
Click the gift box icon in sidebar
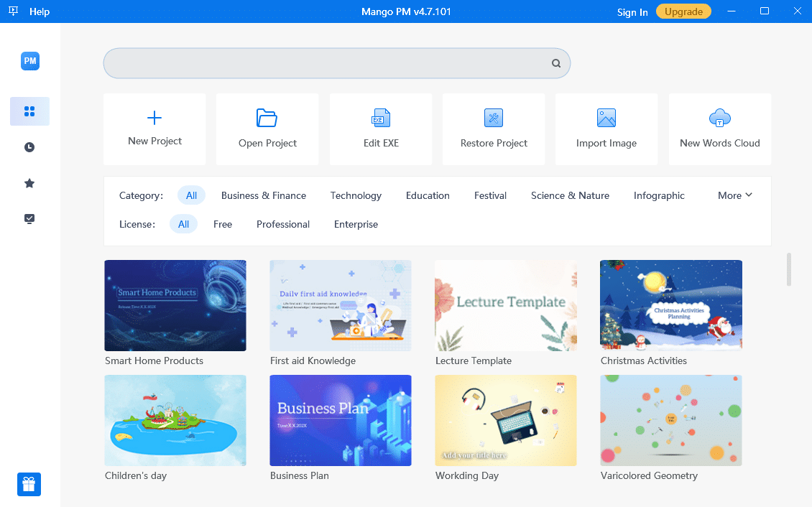pos(29,484)
